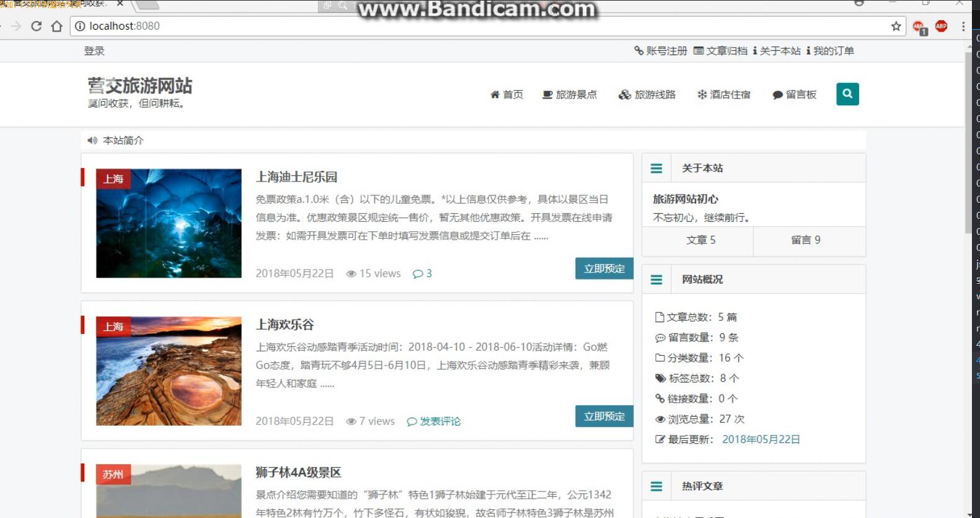
Task: Go to 首页 in navigation menu
Action: 506,94
